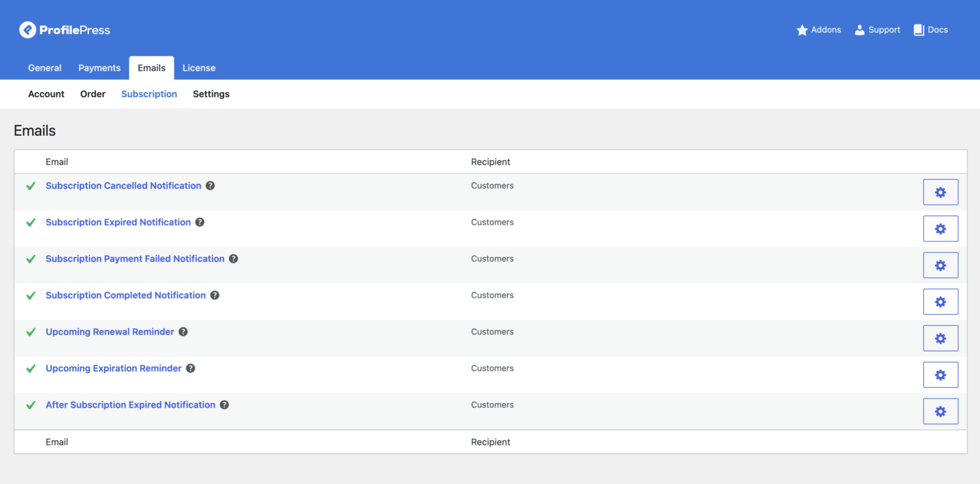Open After Subscription Expired Notification link

[x=131, y=405]
